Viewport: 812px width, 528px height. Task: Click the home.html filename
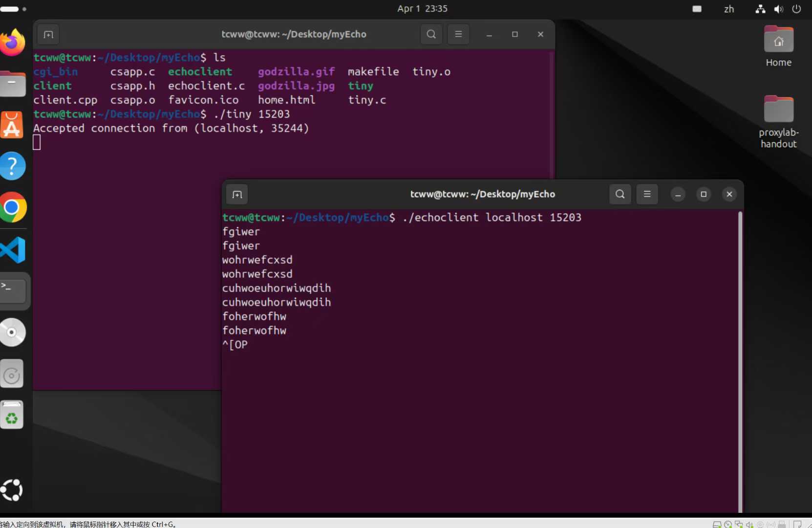tap(286, 100)
